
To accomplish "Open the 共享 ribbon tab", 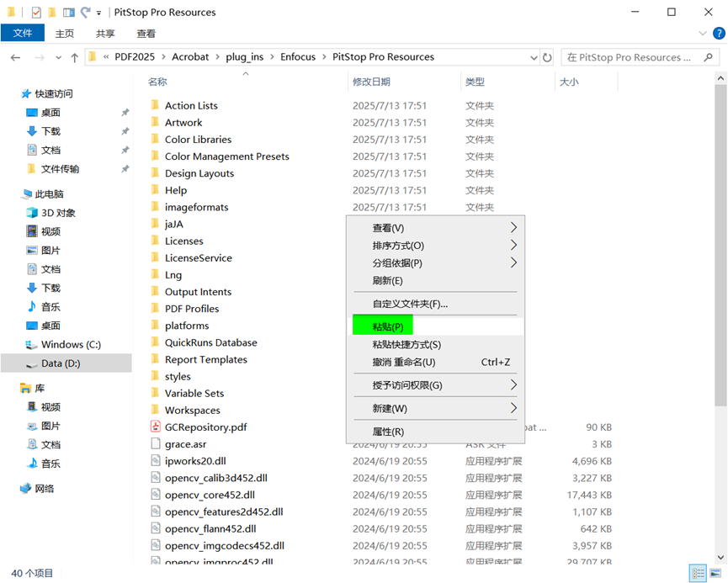I will [x=105, y=34].
